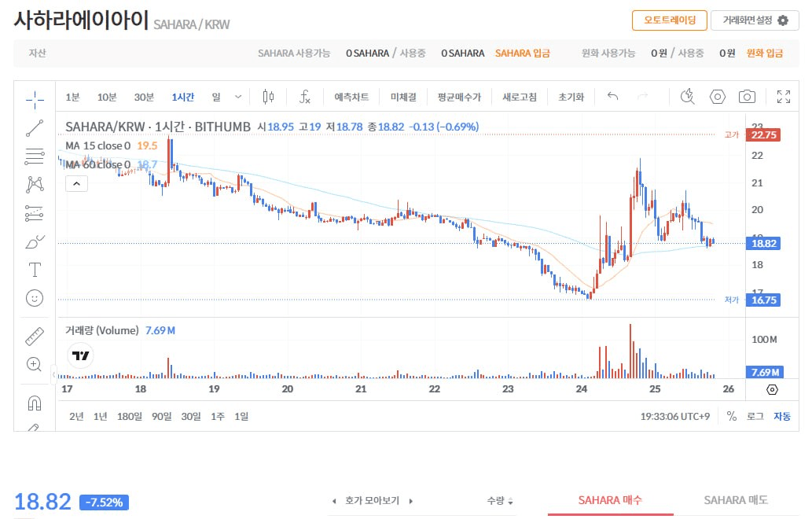The width and height of the screenshot is (812, 519).
Task: Show previous 호가 모아보기 option arrow
Action: (x=334, y=501)
